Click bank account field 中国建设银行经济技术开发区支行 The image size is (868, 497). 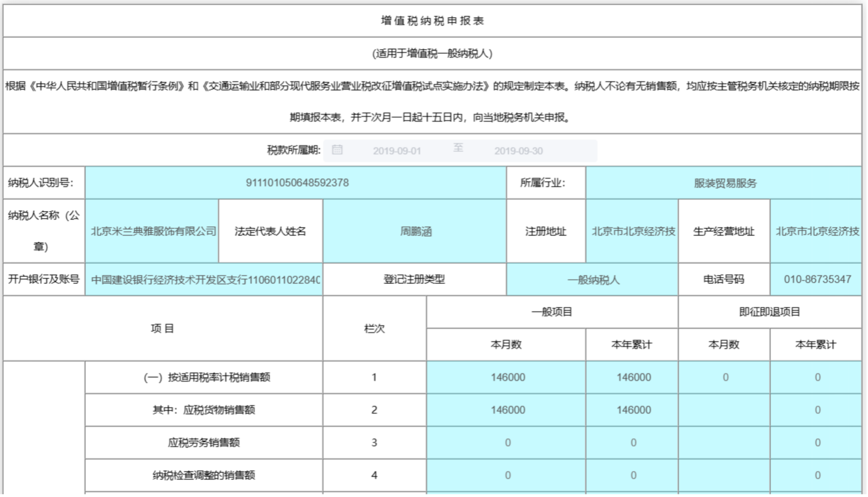(x=204, y=279)
